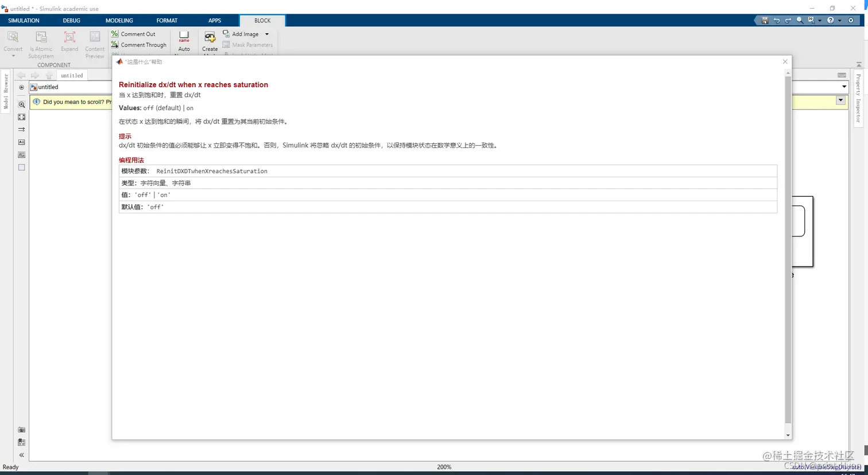Click the help popup scroll-down arrow
Image resolution: width=868 pixels, height=475 pixels.
coord(788,435)
